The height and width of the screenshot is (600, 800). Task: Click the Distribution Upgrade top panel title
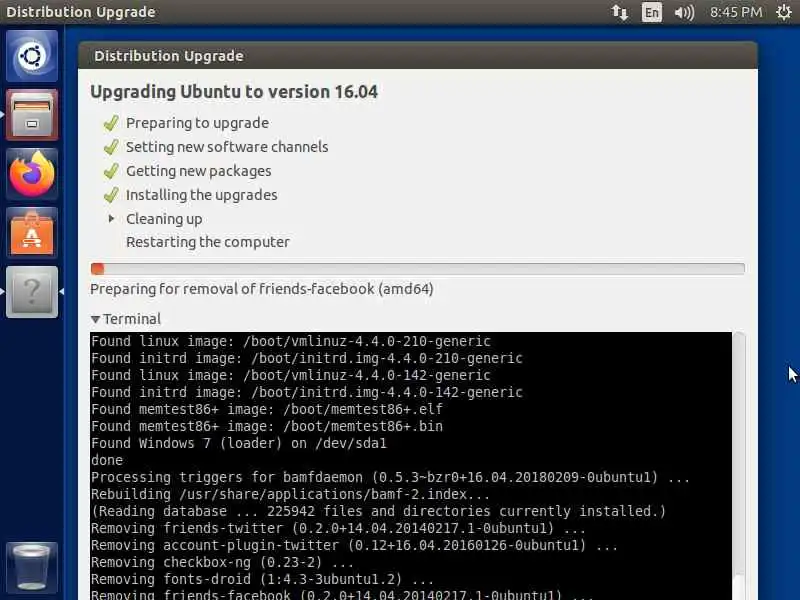point(81,12)
